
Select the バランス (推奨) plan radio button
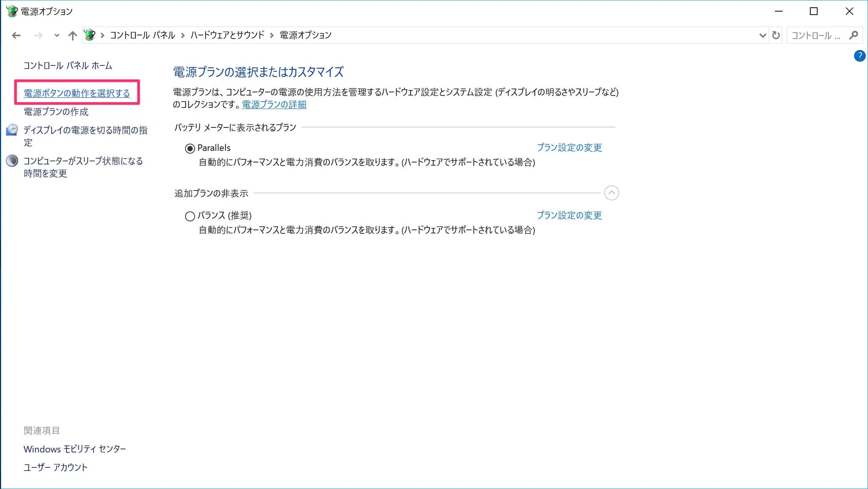[190, 216]
